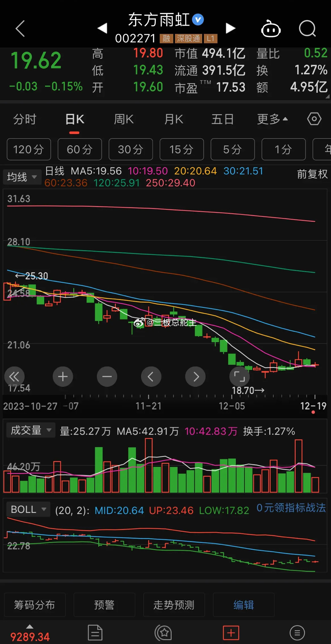Viewport: 331px width, 644px height.
Task: Open fullscreen chart view button
Action: [x=240, y=376]
